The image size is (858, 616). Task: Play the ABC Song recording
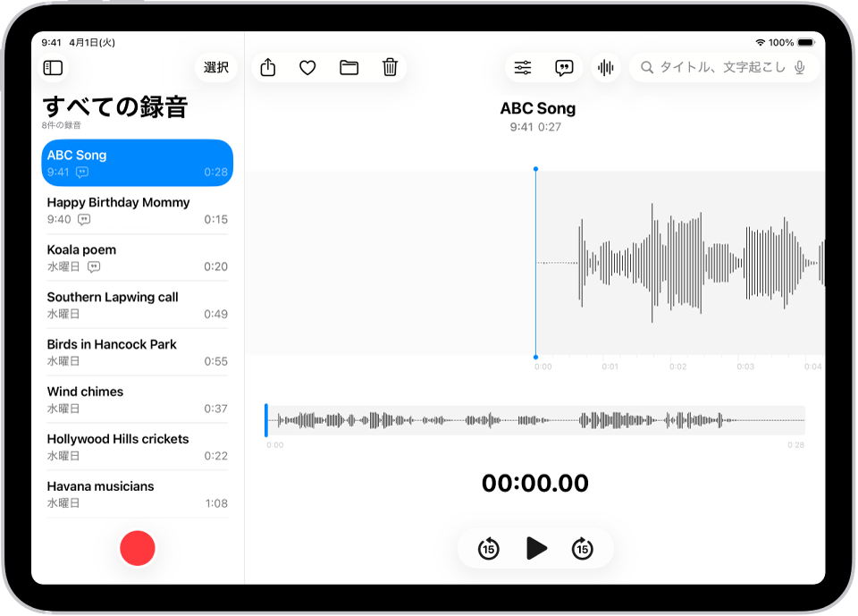[537, 549]
